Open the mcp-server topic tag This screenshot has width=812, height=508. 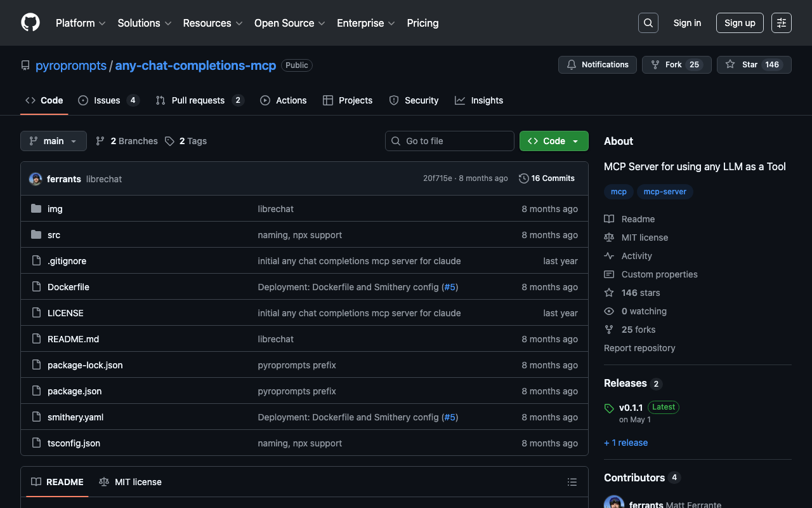tap(664, 192)
